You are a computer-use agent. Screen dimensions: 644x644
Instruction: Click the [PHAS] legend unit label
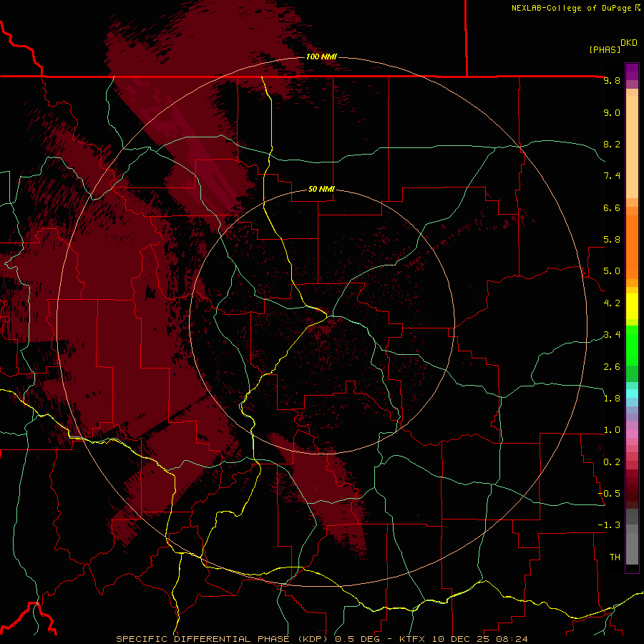(x=605, y=49)
